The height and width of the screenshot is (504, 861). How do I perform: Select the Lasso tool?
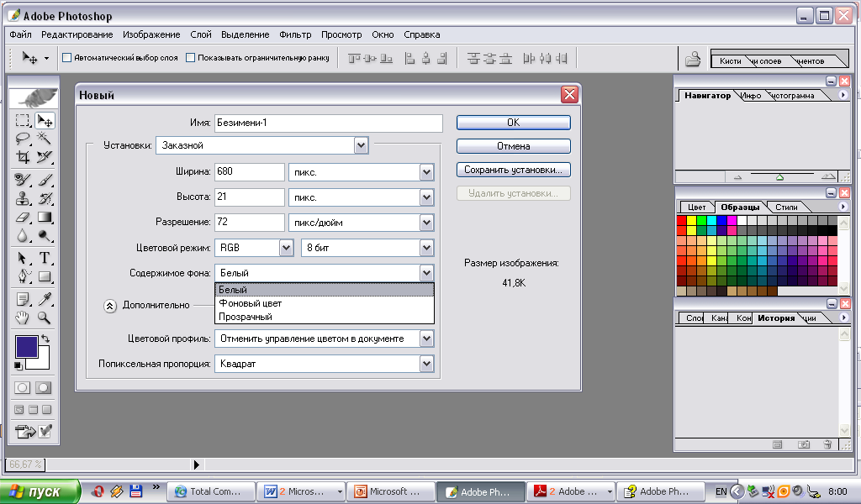coord(23,139)
